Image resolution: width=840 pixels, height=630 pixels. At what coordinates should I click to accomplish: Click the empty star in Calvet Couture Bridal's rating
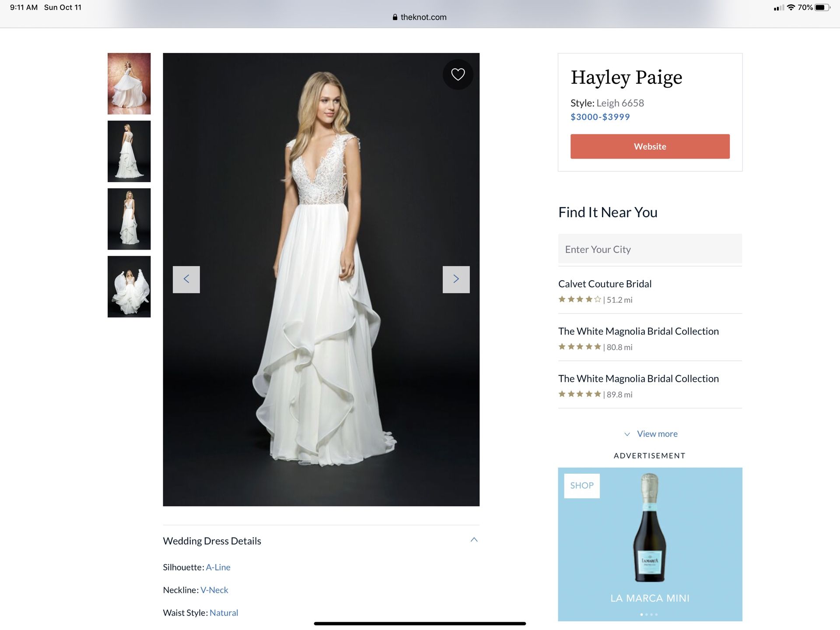pos(598,299)
